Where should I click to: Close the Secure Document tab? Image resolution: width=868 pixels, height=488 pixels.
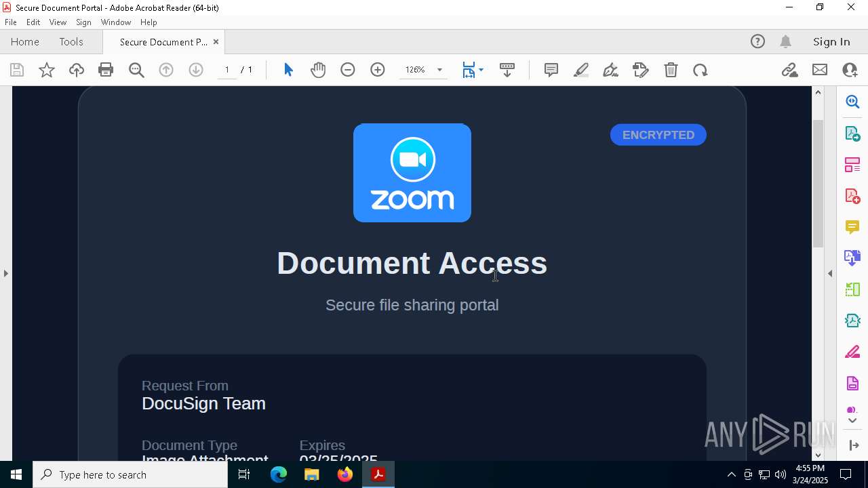click(x=216, y=41)
